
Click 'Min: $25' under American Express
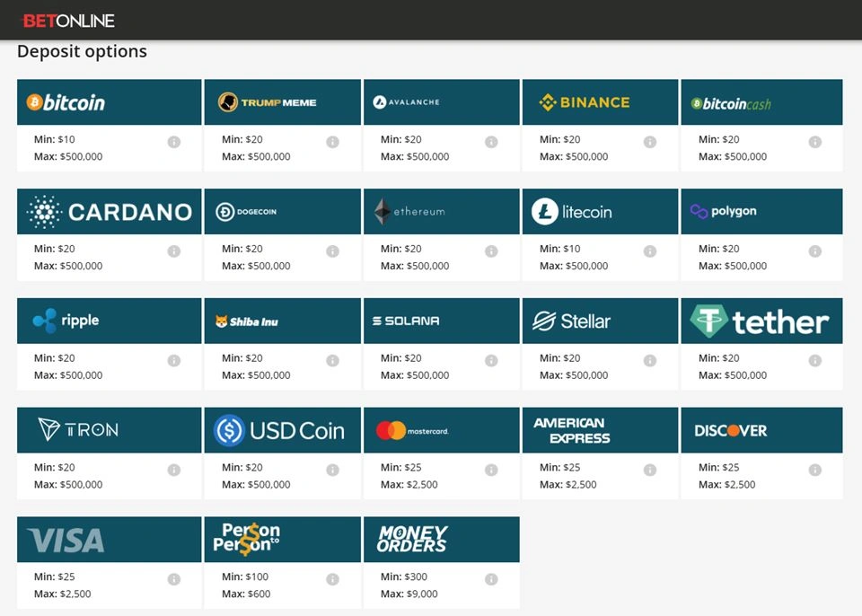[560, 468]
